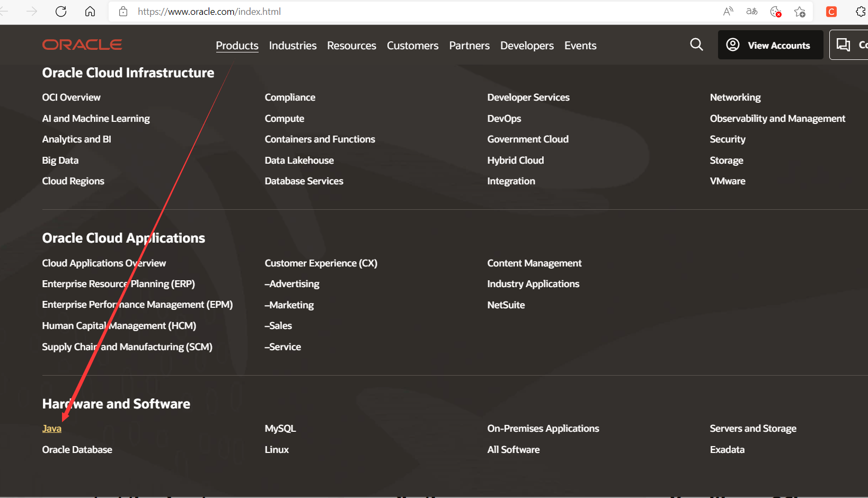The image size is (868, 498).
Task: Select the Observability and Management link
Action: [x=777, y=119]
